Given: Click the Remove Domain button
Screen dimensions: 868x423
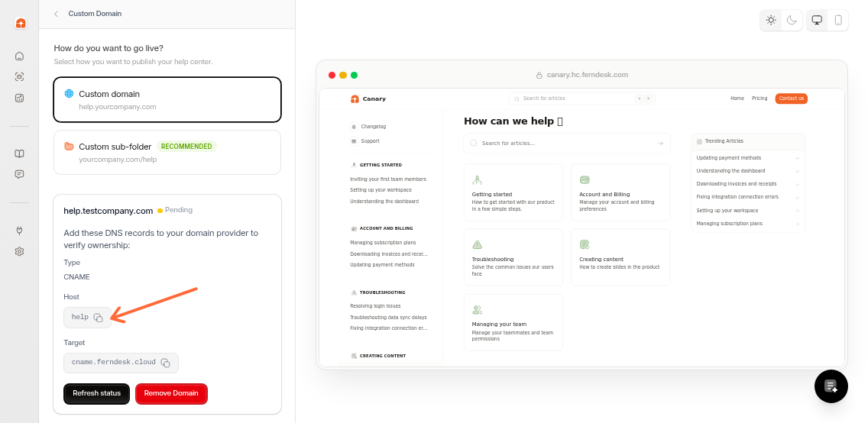Looking at the screenshot, I should click(x=171, y=393).
